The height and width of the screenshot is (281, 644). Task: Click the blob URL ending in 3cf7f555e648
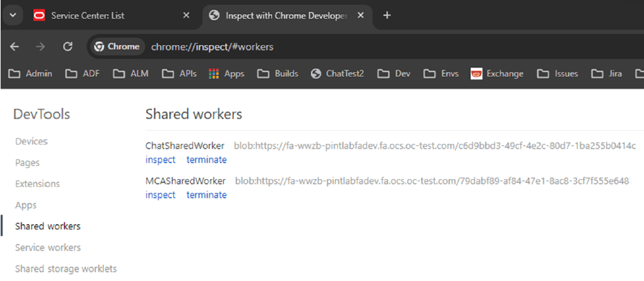432,181
